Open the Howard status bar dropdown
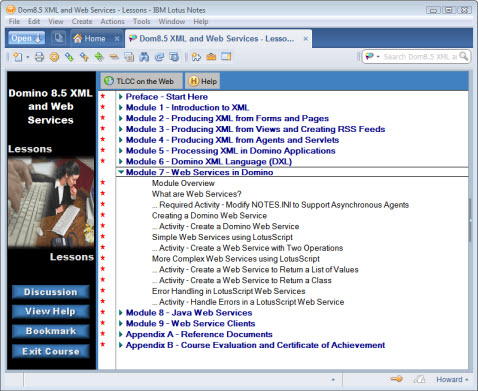The width and height of the screenshot is (478, 391). click(x=452, y=379)
